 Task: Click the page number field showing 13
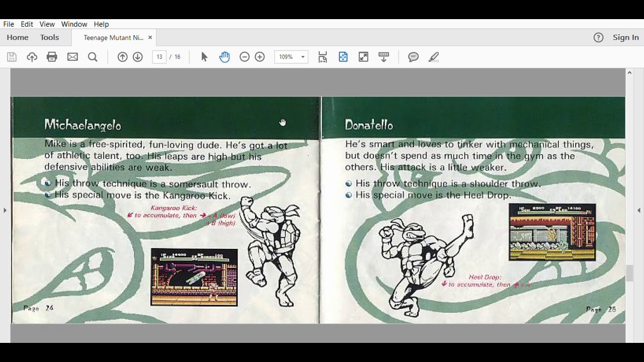pyautogui.click(x=159, y=57)
